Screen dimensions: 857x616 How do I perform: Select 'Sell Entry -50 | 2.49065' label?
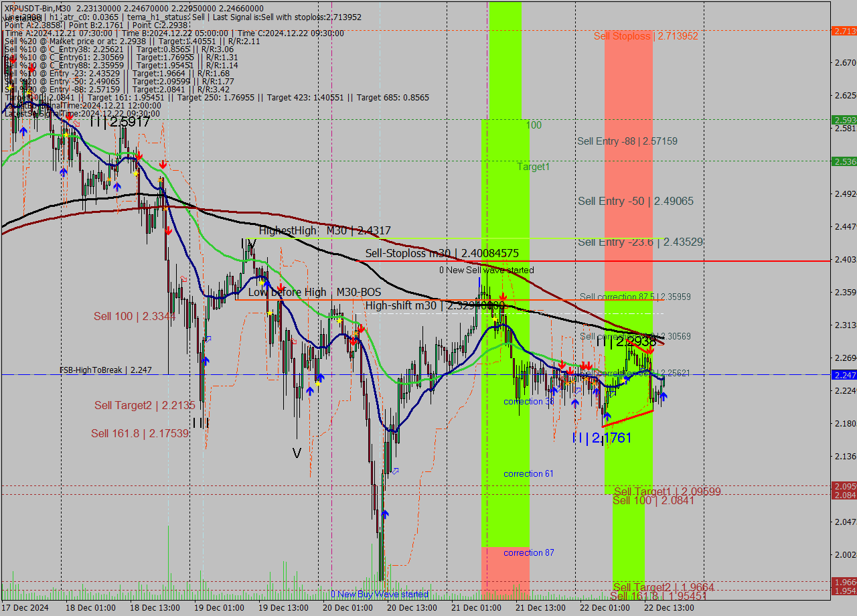pos(636,201)
